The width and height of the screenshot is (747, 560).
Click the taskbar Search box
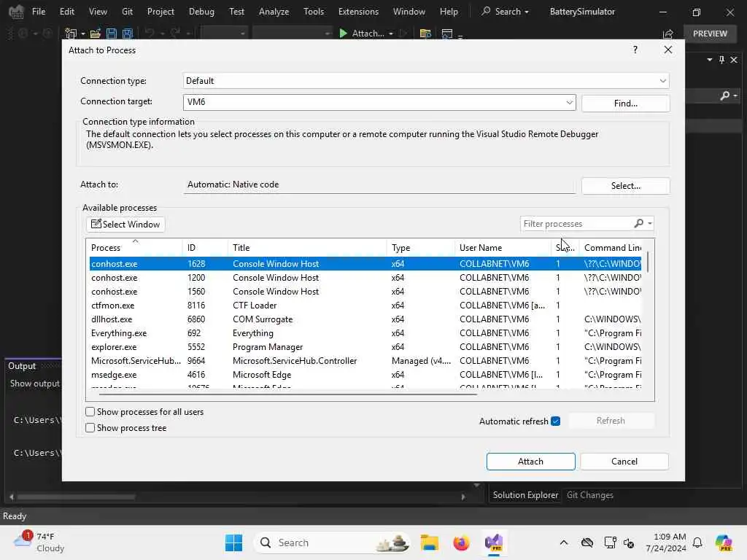(332, 542)
